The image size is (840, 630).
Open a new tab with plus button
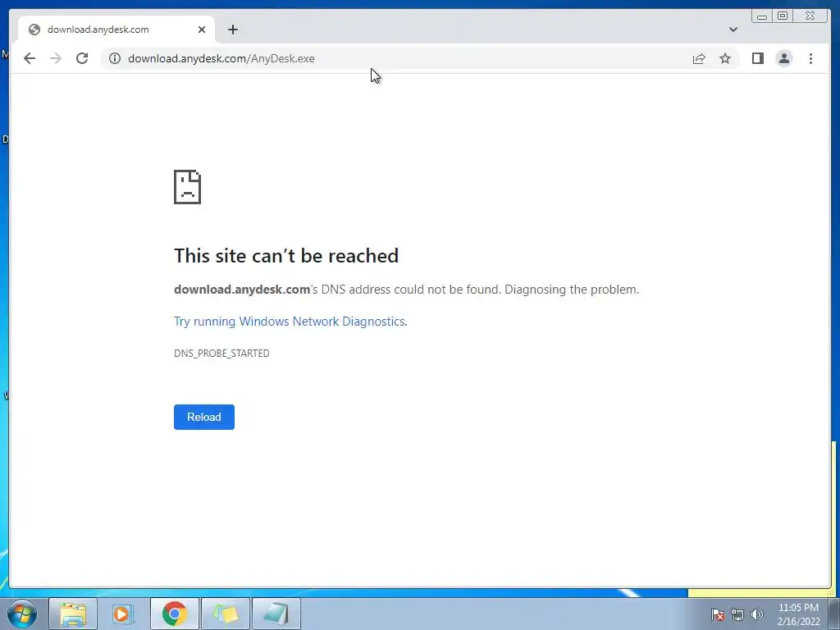[x=232, y=30]
